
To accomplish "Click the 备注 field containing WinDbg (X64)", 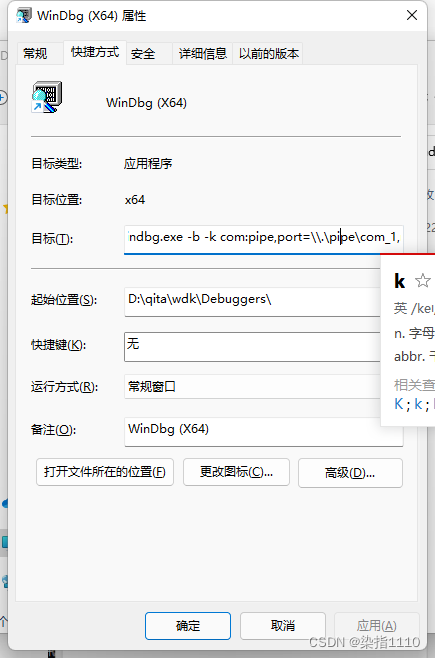I will [x=263, y=431].
